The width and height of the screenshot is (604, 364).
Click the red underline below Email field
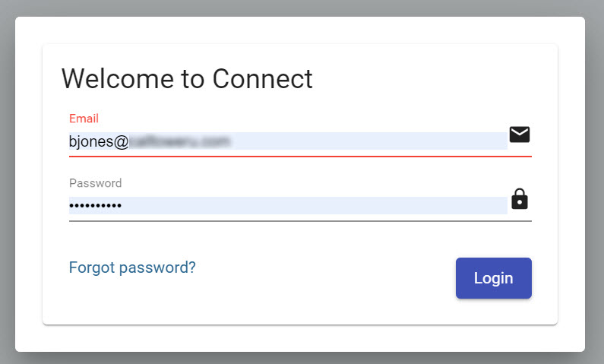click(300, 157)
